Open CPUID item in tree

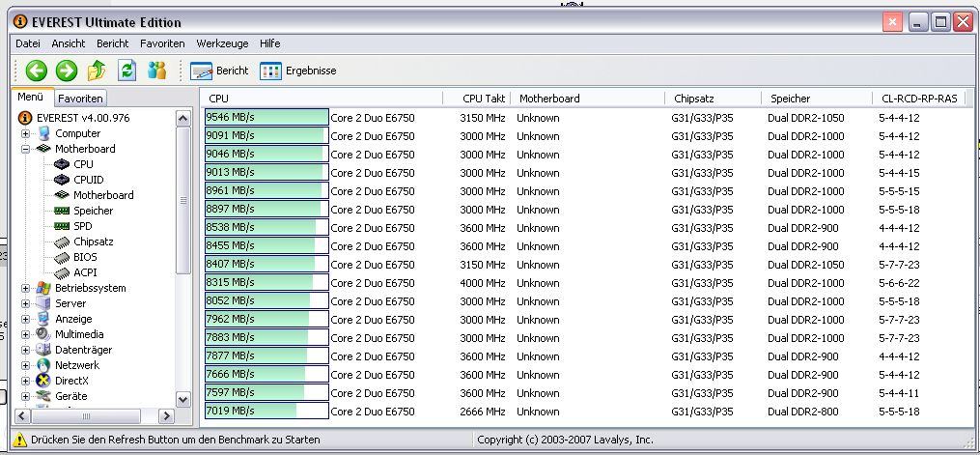point(89,180)
